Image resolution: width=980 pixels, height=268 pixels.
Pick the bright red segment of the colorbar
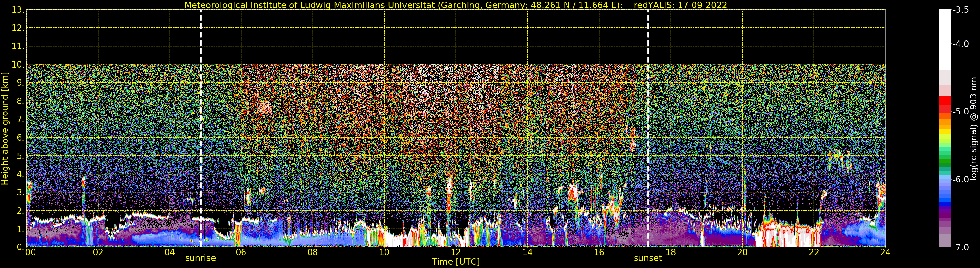click(945, 101)
